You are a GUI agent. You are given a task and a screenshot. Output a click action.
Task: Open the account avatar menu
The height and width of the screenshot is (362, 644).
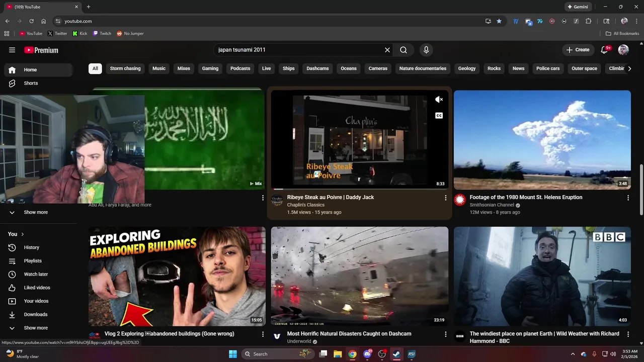tap(623, 50)
